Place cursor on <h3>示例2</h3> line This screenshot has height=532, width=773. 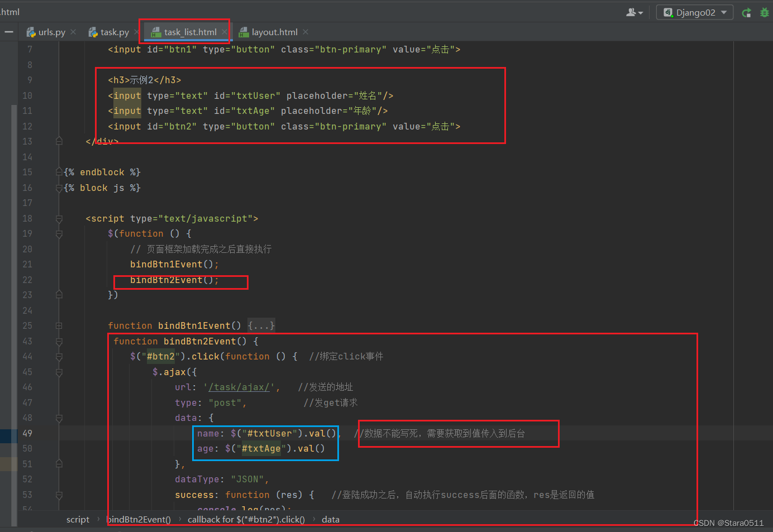[144, 80]
